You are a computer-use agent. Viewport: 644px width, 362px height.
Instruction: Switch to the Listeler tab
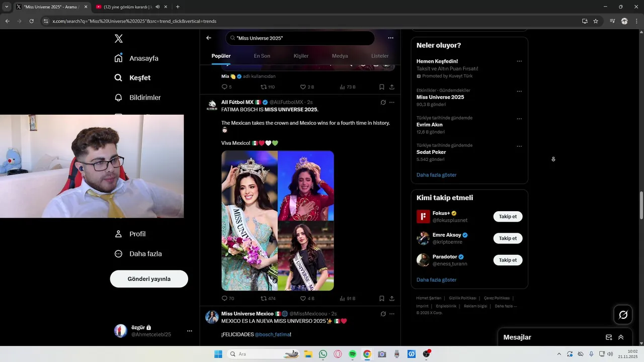click(380, 56)
